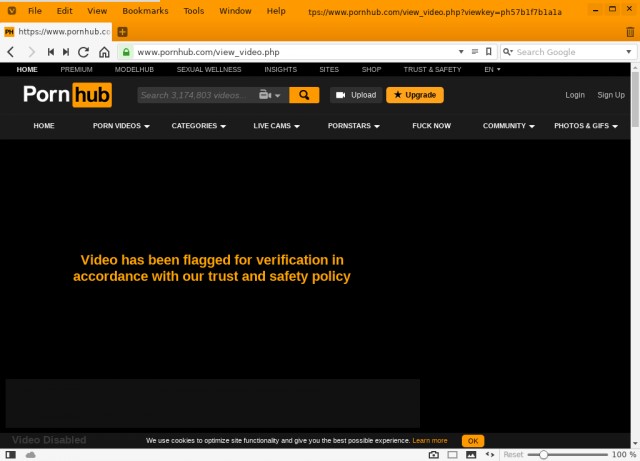Click Learn more in cookie notice
The width and height of the screenshot is (640, 461).
pos(430,441)
